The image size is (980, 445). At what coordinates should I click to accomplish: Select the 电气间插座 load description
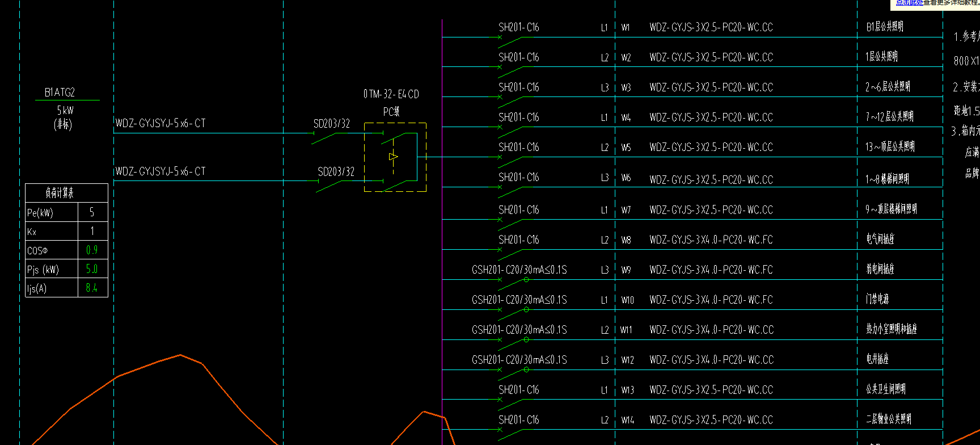880,240
